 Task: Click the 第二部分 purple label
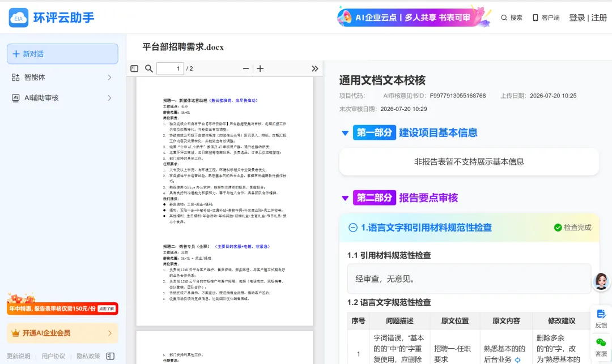375,198
